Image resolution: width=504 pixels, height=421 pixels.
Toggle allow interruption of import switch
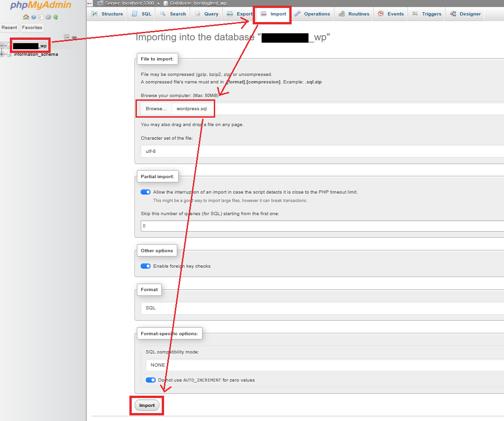pyautogui.click(x=145, y=192)
